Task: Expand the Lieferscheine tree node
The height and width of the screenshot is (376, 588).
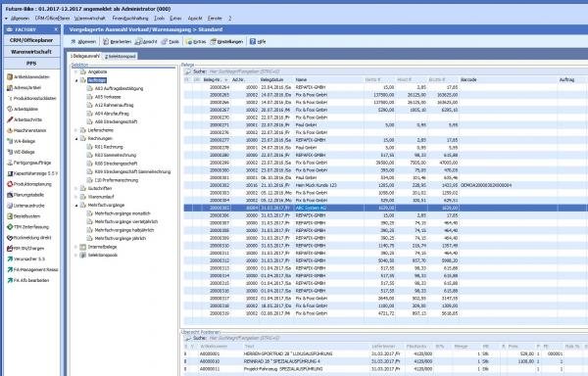Action: click(76, 130)
